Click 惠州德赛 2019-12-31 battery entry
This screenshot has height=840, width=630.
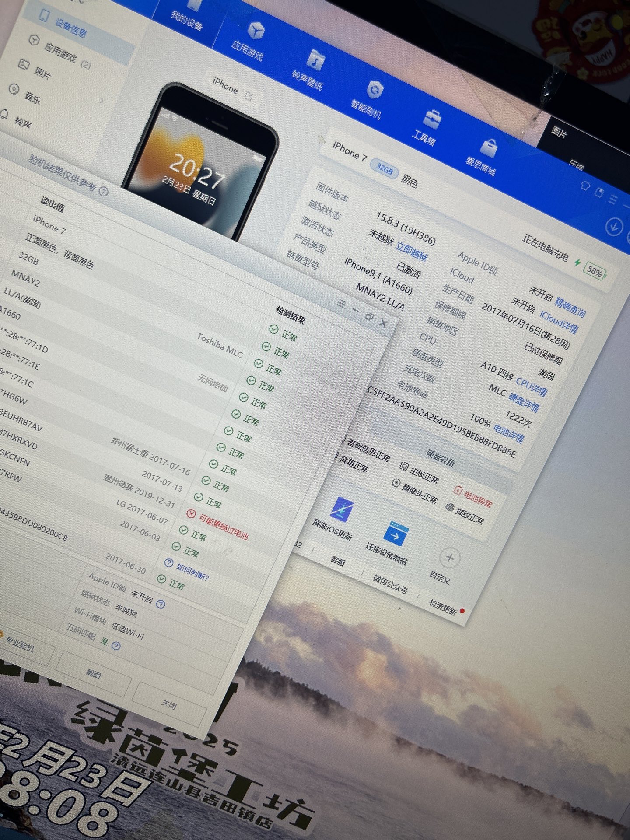(139, 491)
